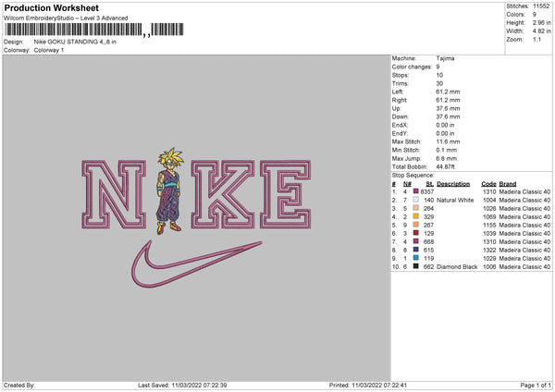Select thread code 1069

click(490, 216)
